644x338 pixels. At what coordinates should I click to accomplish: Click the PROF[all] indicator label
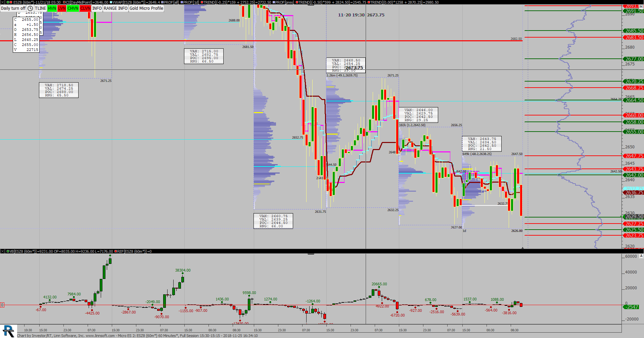pyautogui.click(x=171, y=2)
